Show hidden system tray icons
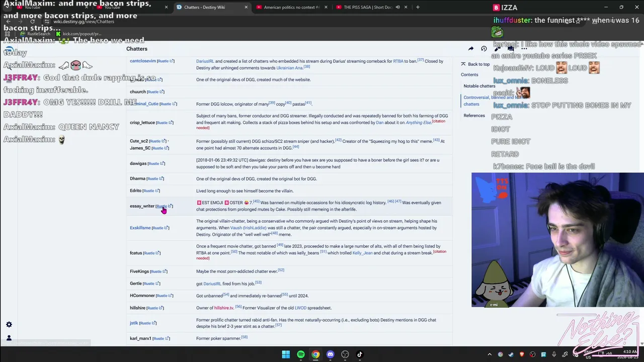Viewport: 644px width, 362px height. click(x=490, y=354)
